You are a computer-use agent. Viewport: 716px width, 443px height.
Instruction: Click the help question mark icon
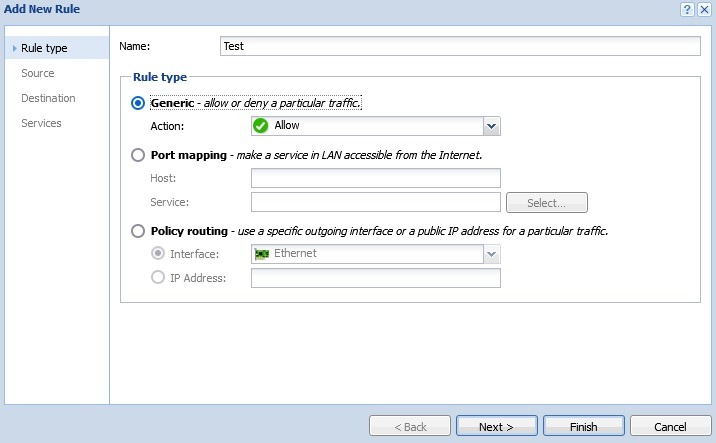point(688,9)
